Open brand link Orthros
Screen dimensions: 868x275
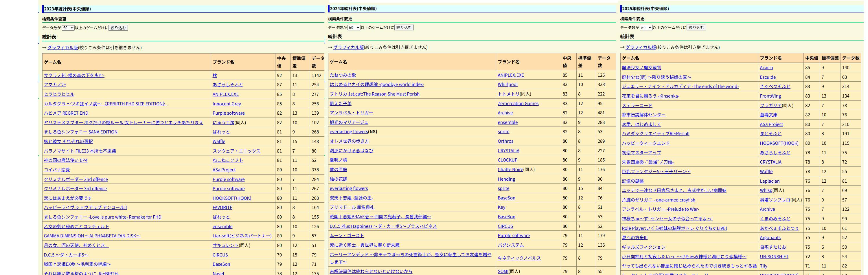pos(505,141)
